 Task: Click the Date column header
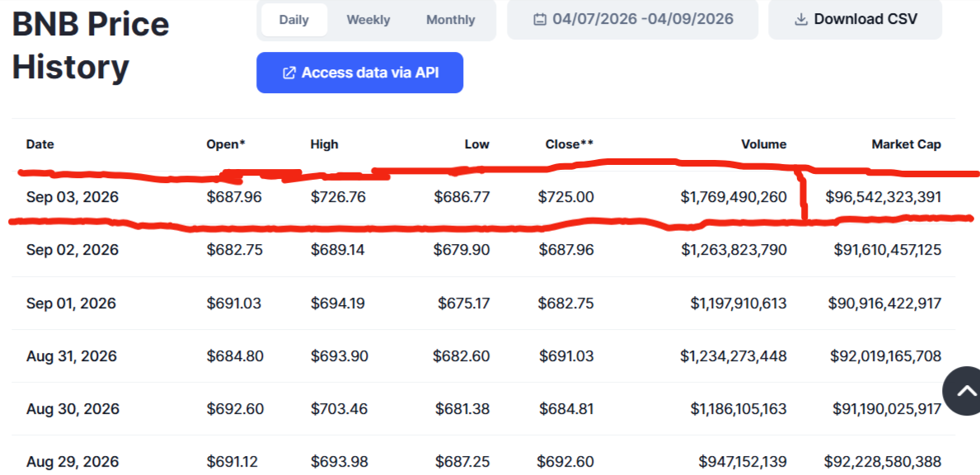(x=40, y=144)
